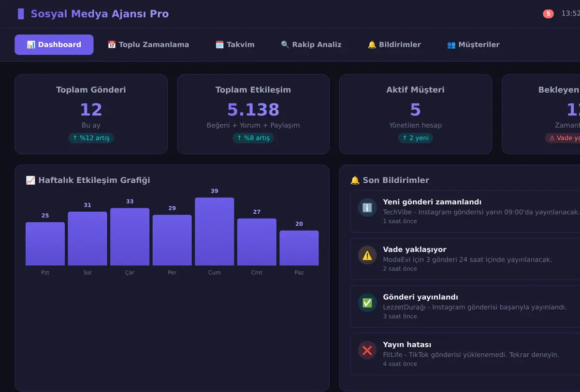The height and width of the screenshot is (392, 580).
Task: Click the Per bar in weekly chart
Action: pyautogui.click(x=172, y=240)
